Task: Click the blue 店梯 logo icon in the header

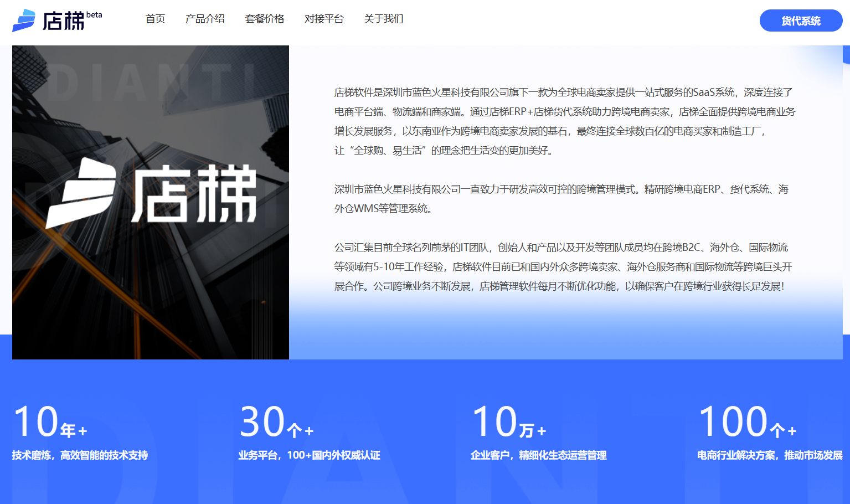Action: pos(24,19)
